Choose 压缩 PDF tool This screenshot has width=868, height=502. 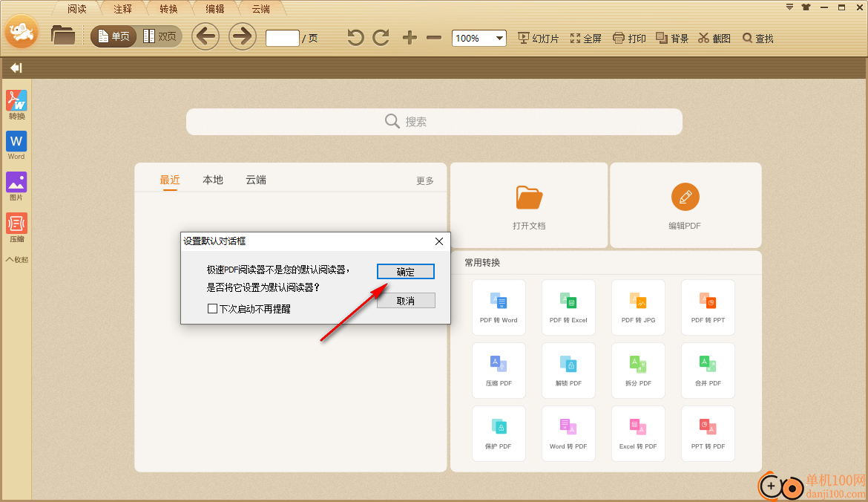point(499,370)
